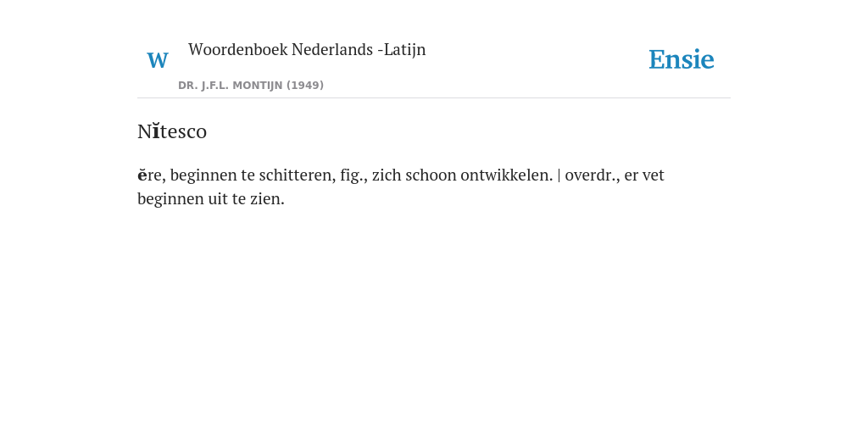Click the blue W dictionary icon
The width and height of the screenshot is (868, 434).
click(157, 60)
